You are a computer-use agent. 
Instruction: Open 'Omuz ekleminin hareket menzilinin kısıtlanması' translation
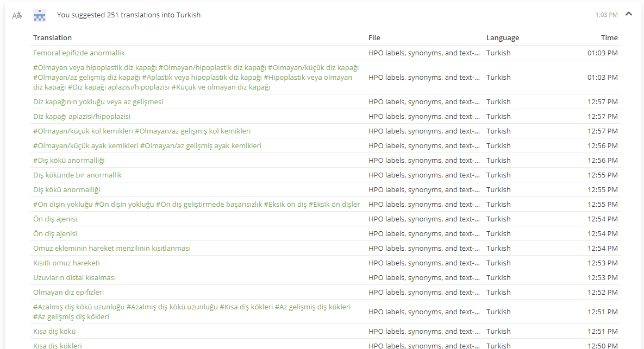[112, 249]
